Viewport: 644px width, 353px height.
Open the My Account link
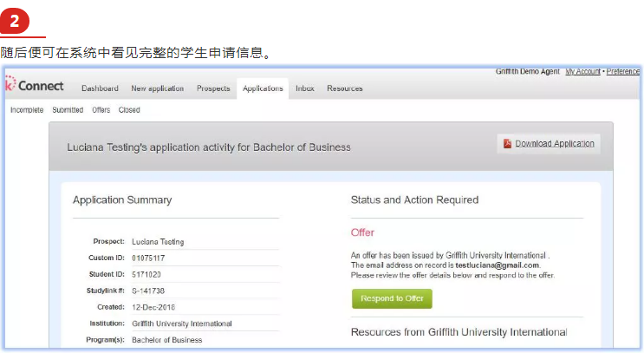pyautogui.click(x=583, y=71)
